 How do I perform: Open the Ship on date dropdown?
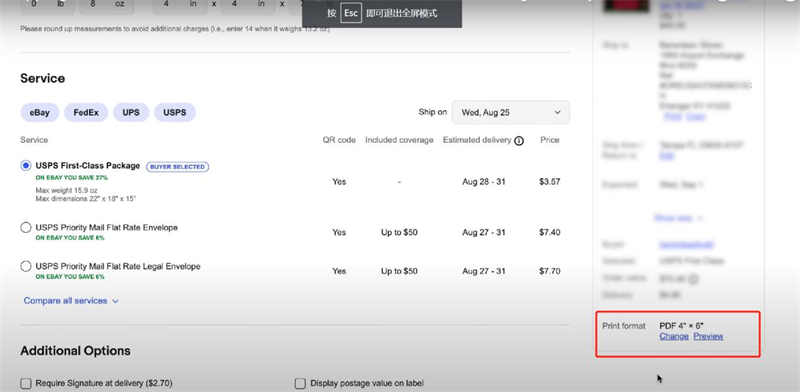pyautogui.click(x=510, y=112)
